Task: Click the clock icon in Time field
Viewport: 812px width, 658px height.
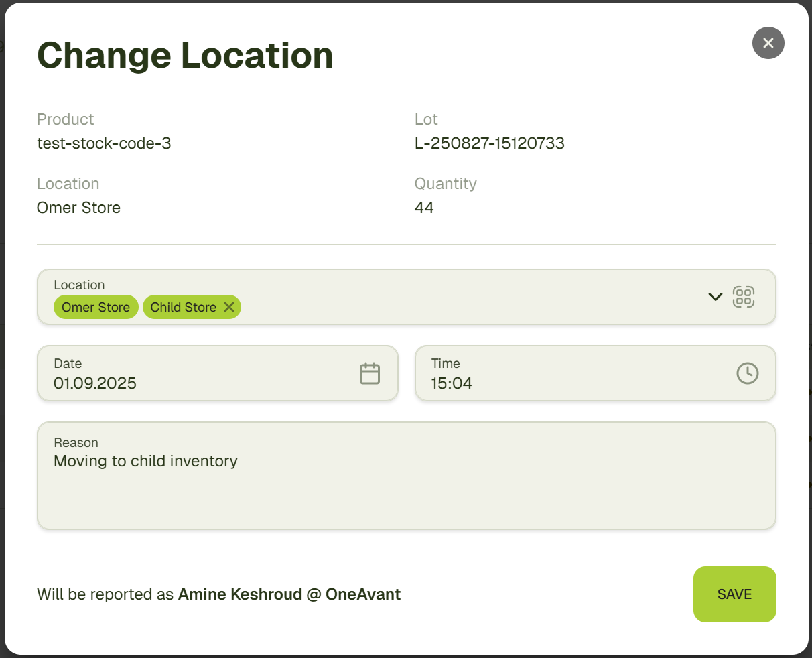Action: (747, 373)
